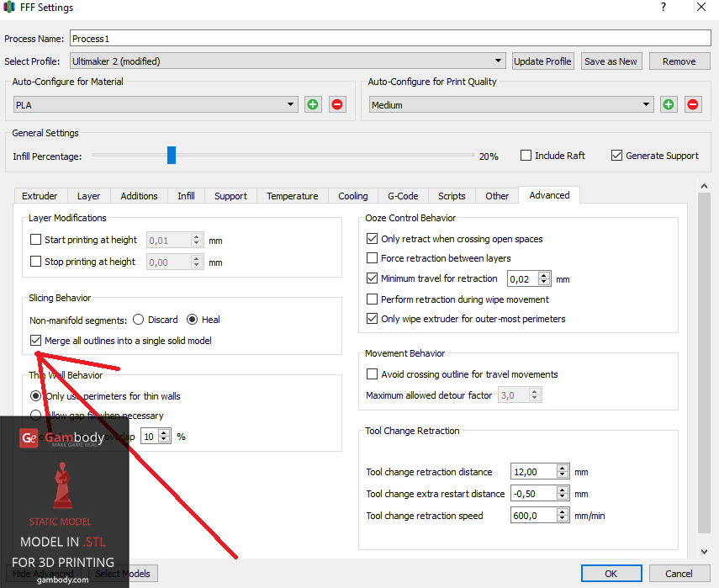Open the Auto-Configure for Material dropdown
Image resolution: width=719 pixels, height=588 pixels.
290,103
